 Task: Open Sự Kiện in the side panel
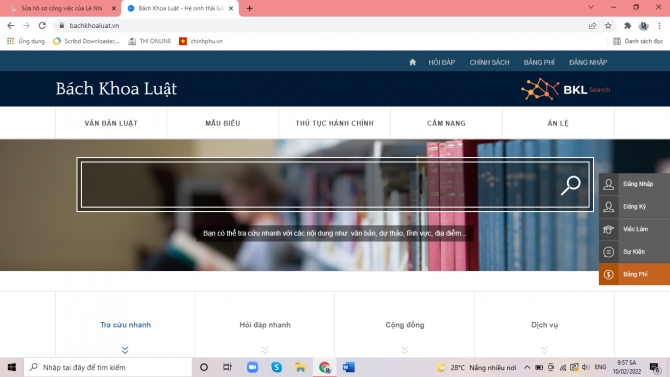point(634,252)
